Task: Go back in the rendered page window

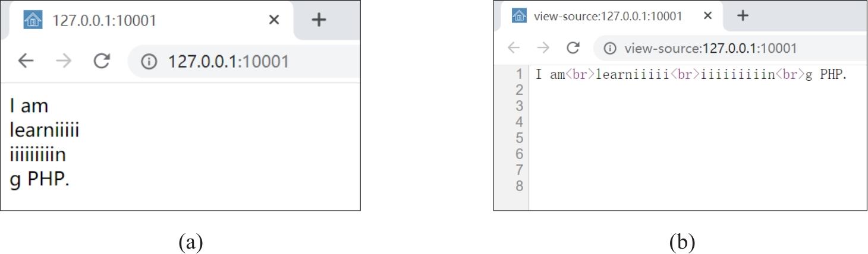Action: [x=26, y=61]
